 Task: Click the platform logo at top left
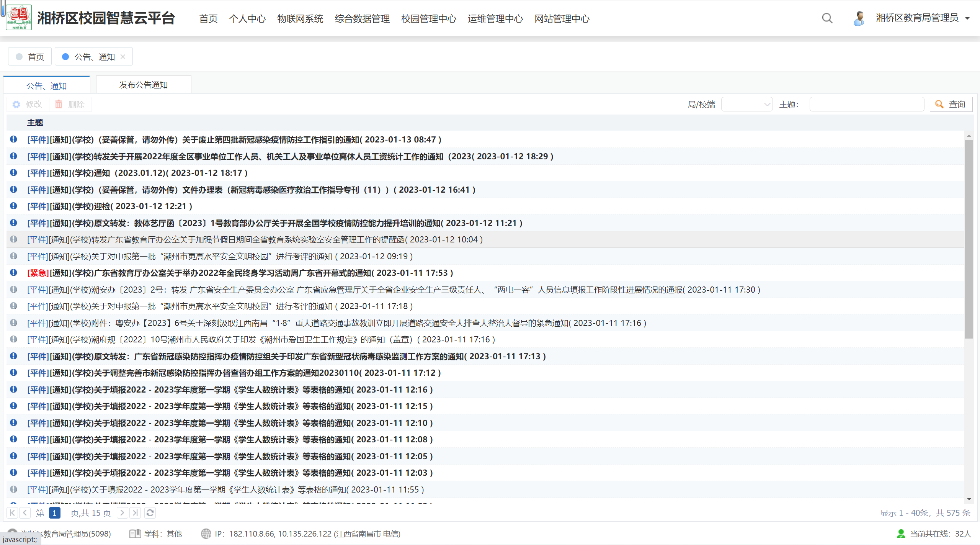coord(19,18)
